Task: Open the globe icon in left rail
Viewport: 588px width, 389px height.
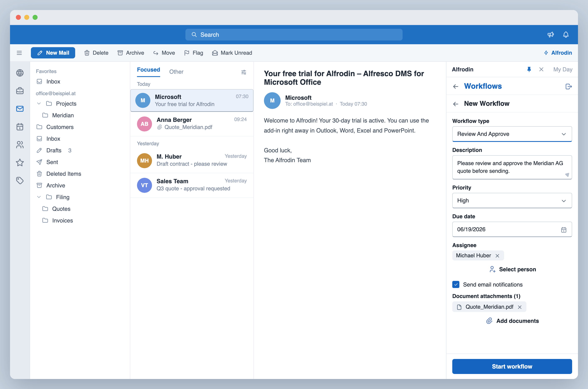Action: pyautogui.click(x=20, y=73)
